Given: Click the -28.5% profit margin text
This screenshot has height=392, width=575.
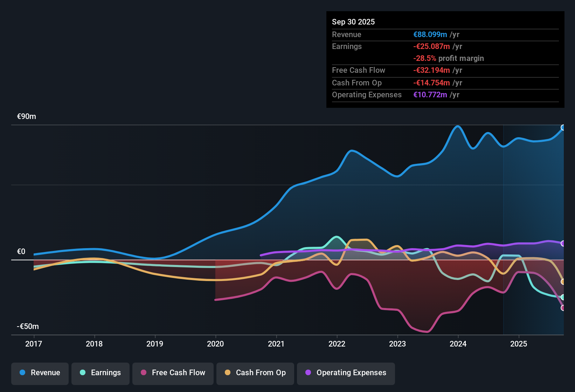Looking at the screenshot, I should [x=449, y=58].
